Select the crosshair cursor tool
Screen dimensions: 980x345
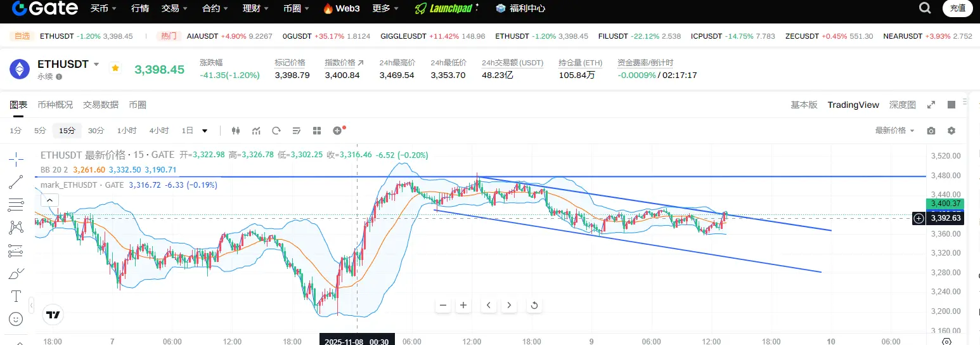(16, 159)
